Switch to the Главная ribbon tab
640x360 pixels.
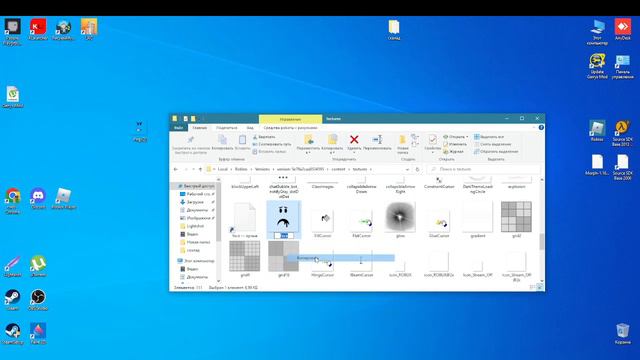coord(200,128)
